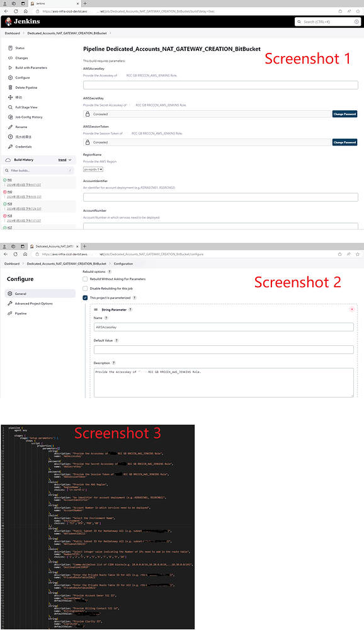This screenshot has height=630, width=364.
Task: Click the Filter builds search field
Action: click(x=39, y=170)
